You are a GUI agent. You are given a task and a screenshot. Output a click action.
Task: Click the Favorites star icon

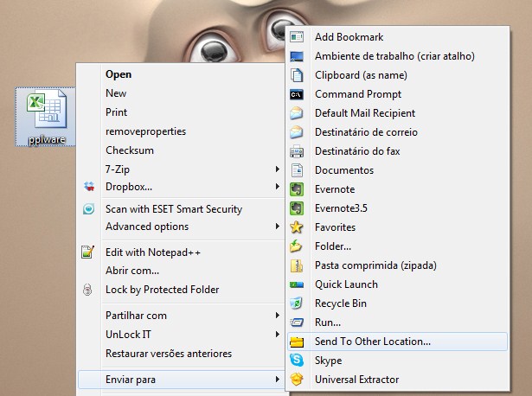pyautogui.click(x=297, y=227)
